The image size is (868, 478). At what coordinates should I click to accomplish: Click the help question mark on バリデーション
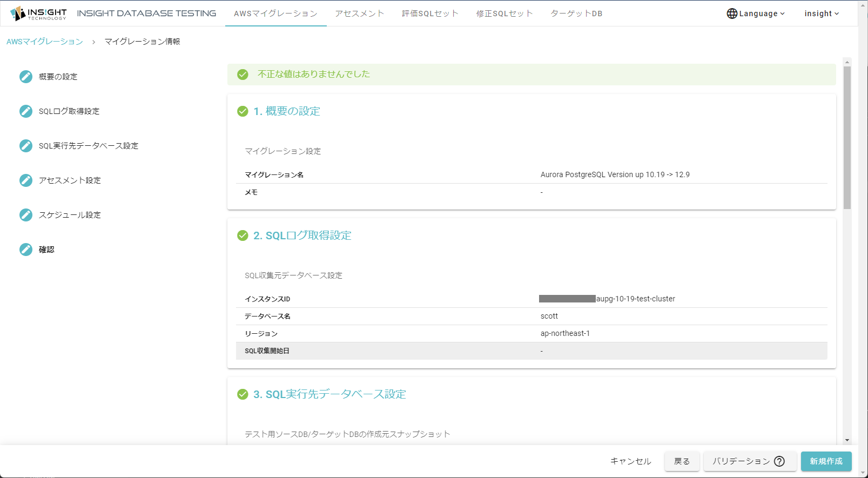pos(779,461)
